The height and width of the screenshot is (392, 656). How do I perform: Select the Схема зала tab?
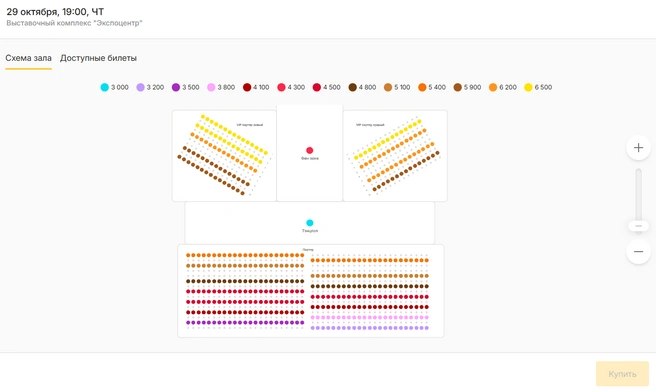coord(28,58)
